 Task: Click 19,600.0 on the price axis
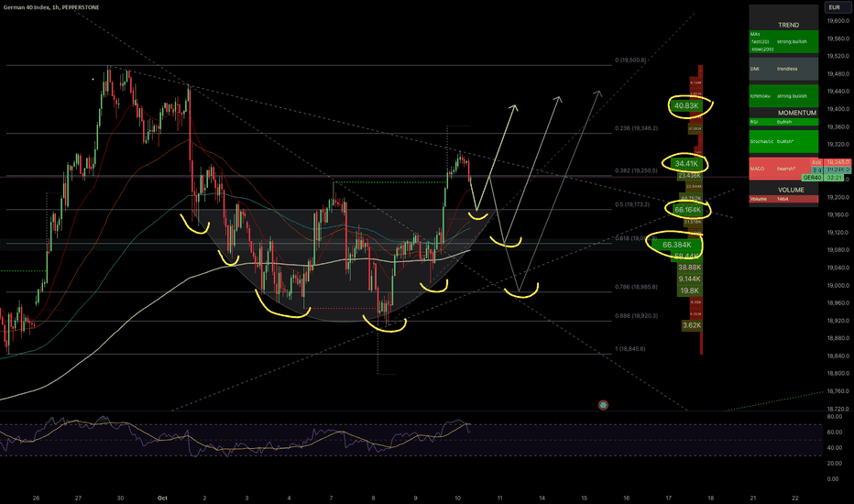tap(838, 21)
